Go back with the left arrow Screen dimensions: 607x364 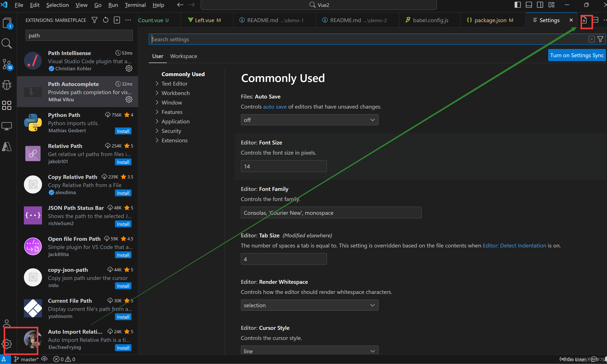[180, 5]
